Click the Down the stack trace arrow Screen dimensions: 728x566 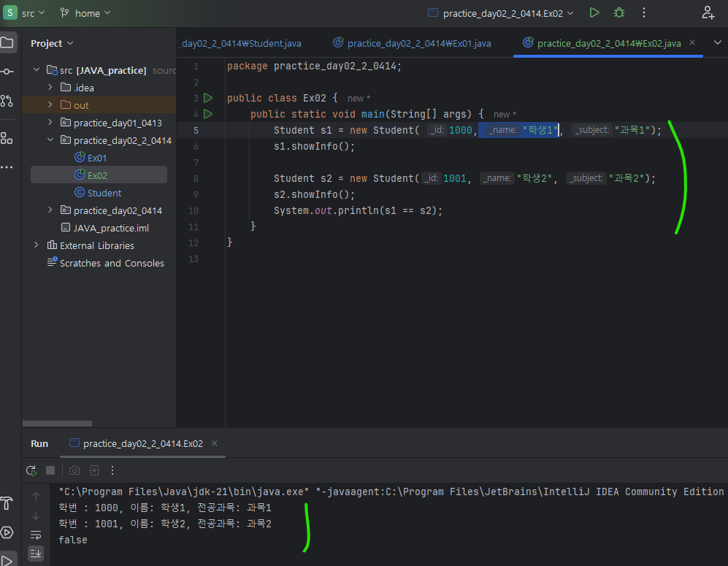coord(36,516)
